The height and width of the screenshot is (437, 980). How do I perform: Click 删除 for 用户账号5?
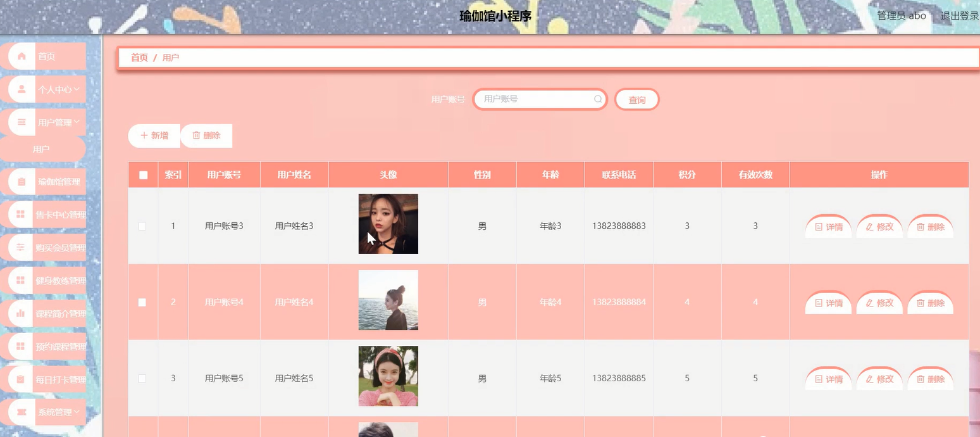(931, 378)
